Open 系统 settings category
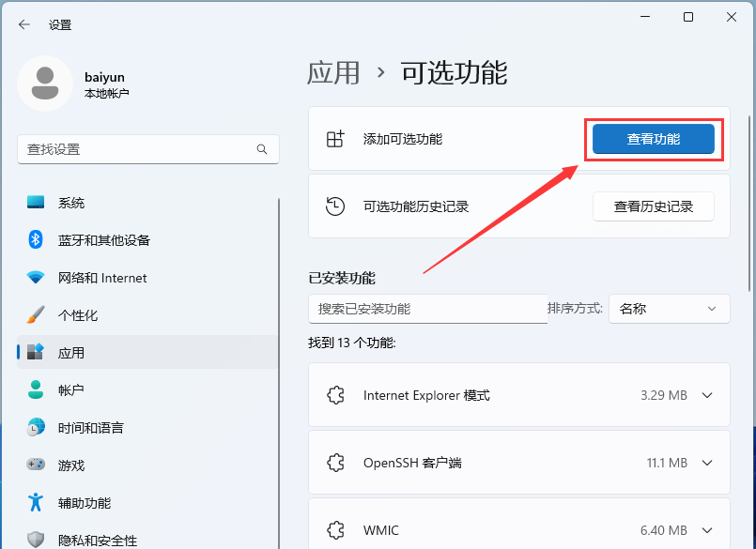Image resolution: width=756 pixels, height=549 pixels. pos(147,203)
